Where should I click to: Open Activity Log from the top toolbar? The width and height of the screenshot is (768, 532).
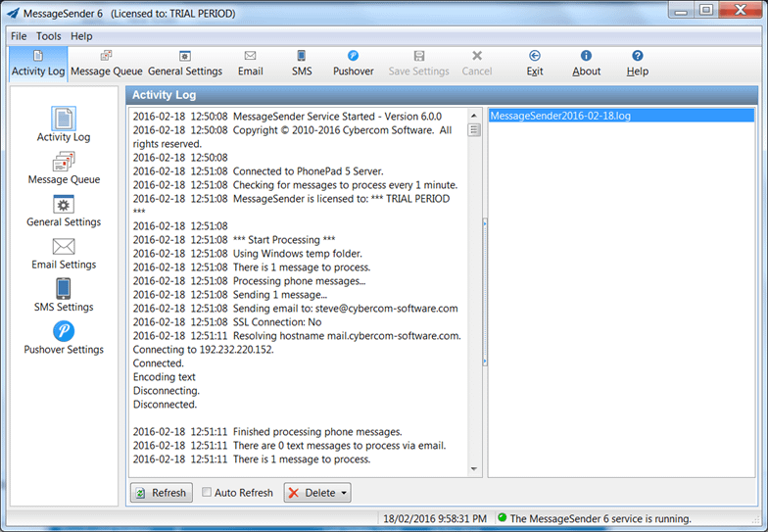point(38,64)
